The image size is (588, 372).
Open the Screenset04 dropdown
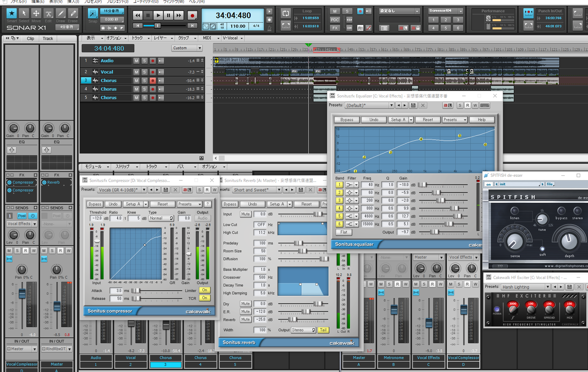446,11
